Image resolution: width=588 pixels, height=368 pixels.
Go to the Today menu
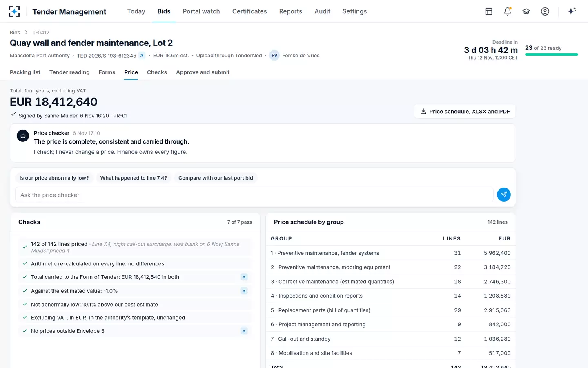click(136, 11)
